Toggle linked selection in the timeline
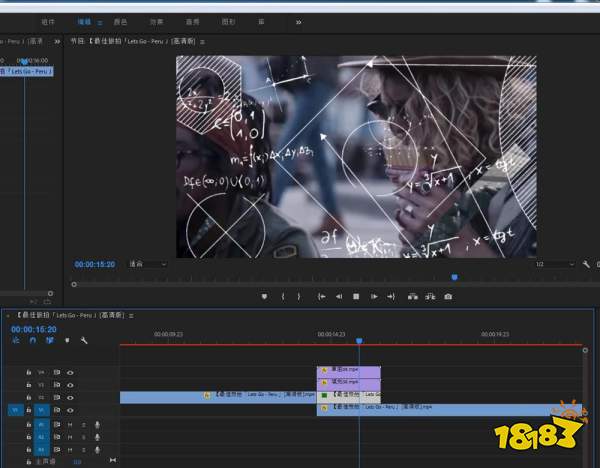 point(49,340)
